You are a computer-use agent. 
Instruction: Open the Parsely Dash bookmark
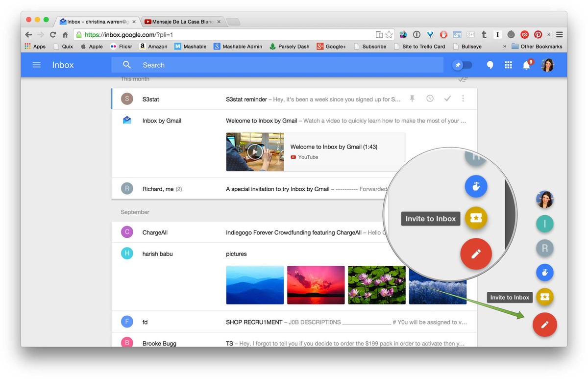click(x=289, y=47)
